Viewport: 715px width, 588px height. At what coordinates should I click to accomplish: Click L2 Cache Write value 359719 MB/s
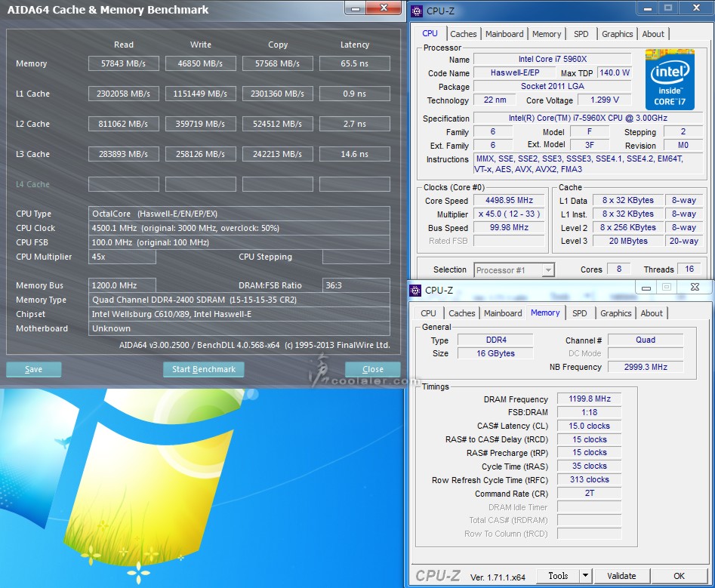201,124
